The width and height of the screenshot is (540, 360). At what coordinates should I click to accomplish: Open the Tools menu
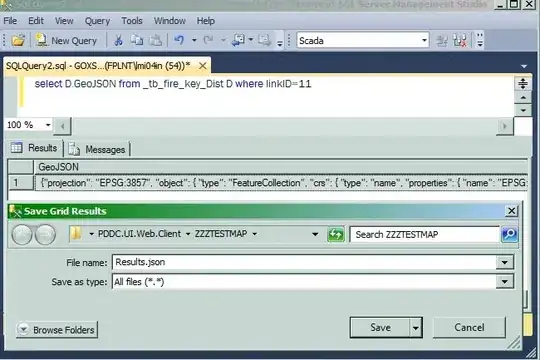tap(132, 21)
